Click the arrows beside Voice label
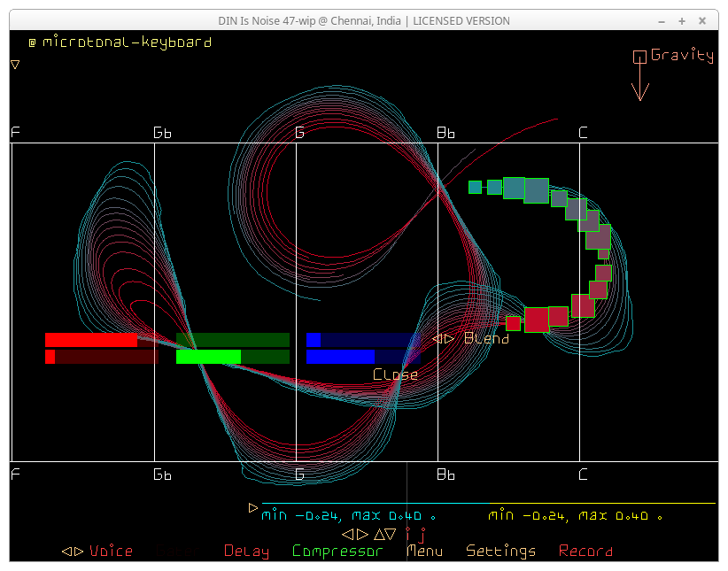The image size is (728, 571). pyautogui.click(x=73, y=551)
